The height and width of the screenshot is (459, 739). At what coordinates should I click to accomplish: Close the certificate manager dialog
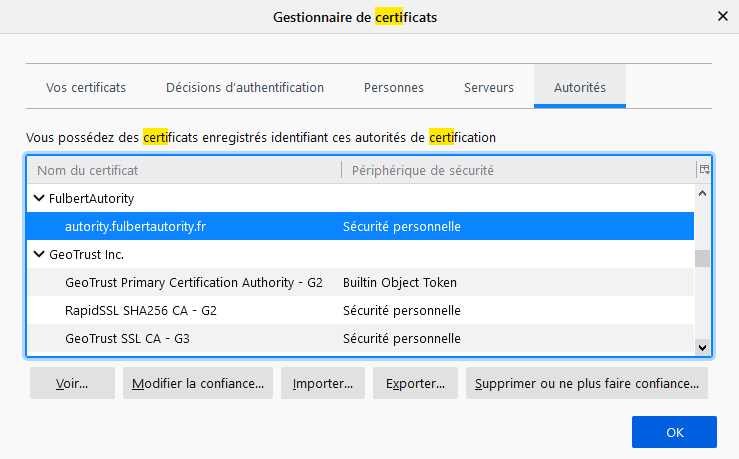pos(722,17)
